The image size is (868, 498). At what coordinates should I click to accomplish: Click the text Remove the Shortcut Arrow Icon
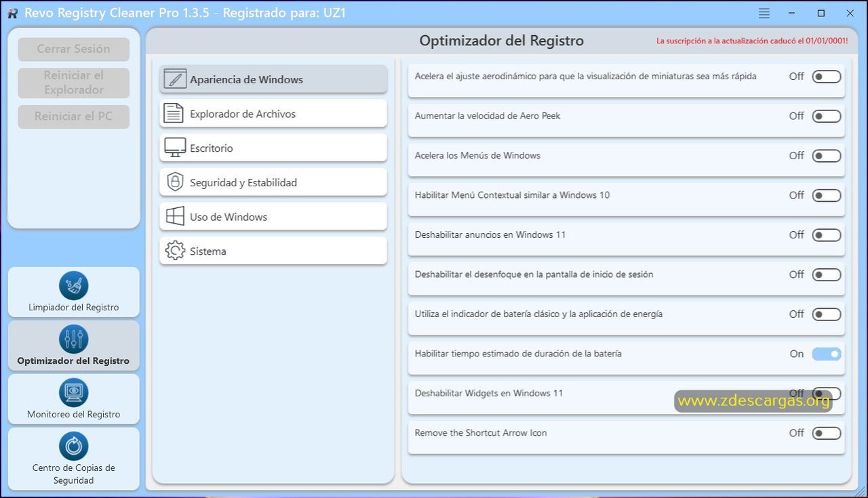coord(481,433)
